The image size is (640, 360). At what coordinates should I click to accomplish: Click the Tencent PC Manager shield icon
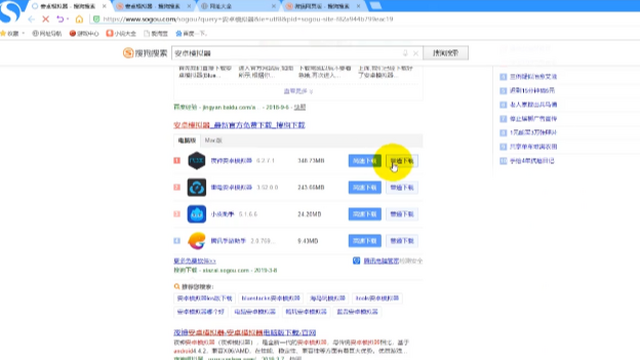coord(356,260)
